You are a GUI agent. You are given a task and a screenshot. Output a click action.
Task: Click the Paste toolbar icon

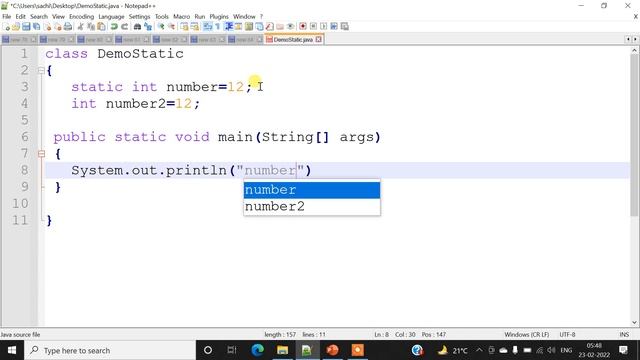101,27
